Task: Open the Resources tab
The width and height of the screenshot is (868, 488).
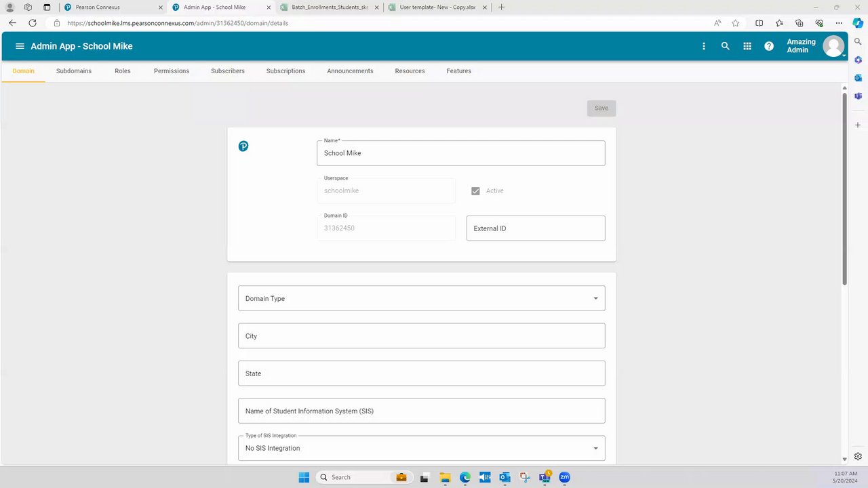Action: [410, 70]
